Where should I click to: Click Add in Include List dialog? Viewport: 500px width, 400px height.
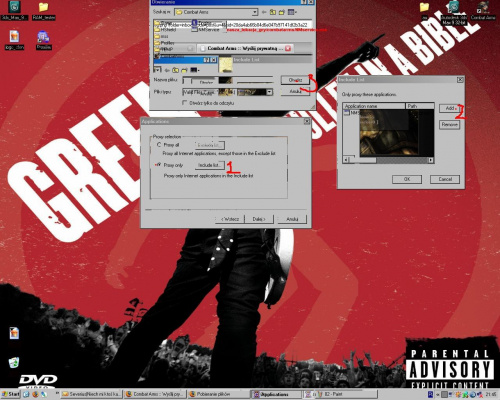[x=450, y=108]
